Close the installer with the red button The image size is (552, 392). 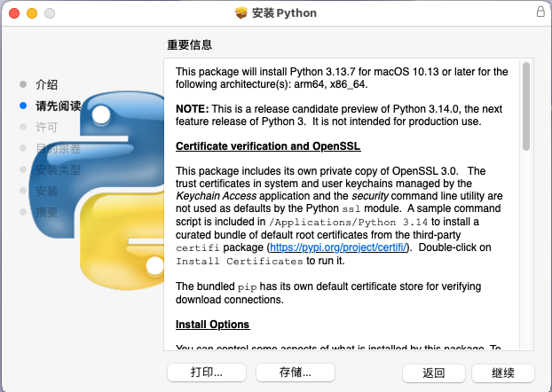pyautogui.click(x=13, y=13)
